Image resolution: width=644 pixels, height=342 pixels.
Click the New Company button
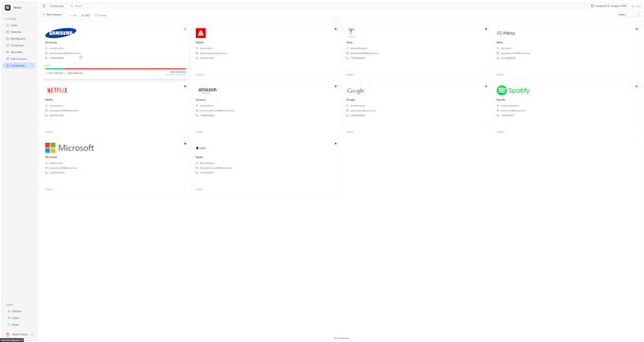(x=52, y=15)
